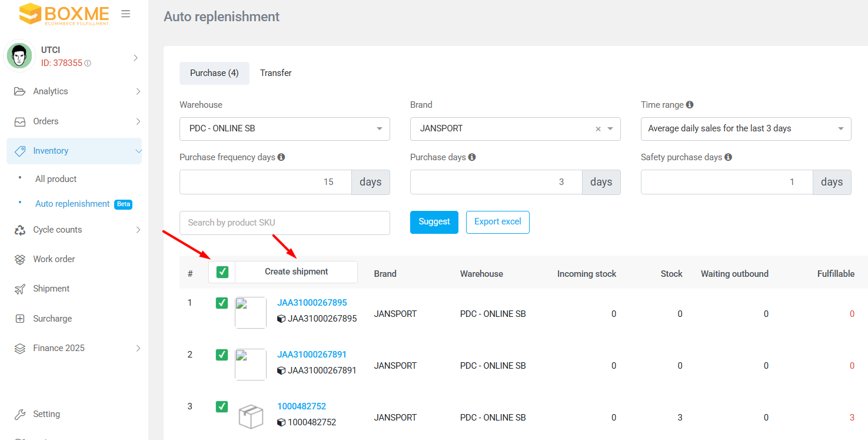Uncheck the row for product 1000482752

222,406
